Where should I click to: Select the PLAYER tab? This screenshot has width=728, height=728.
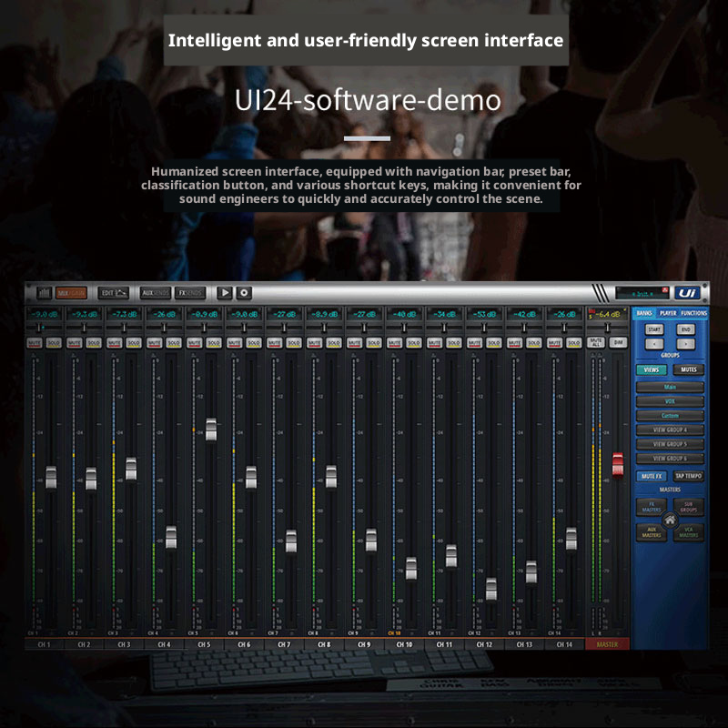coord(668,313)
